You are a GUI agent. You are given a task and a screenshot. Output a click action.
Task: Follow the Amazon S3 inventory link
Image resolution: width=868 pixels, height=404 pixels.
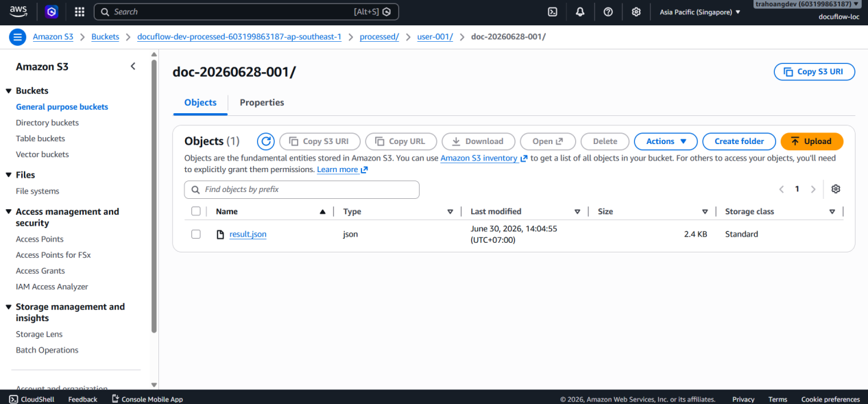pos(483,158)
